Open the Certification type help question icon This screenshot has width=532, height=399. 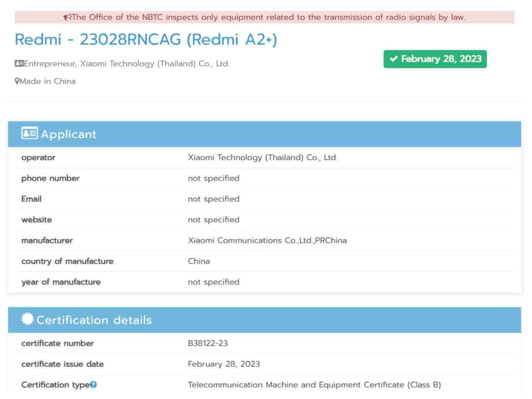pyautogui.click(x=93, y=385)
